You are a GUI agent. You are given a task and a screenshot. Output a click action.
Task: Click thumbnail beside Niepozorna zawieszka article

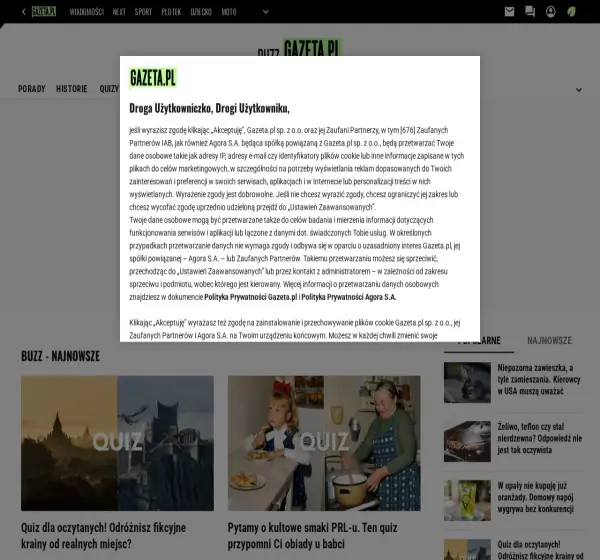[x=467, y=382]
